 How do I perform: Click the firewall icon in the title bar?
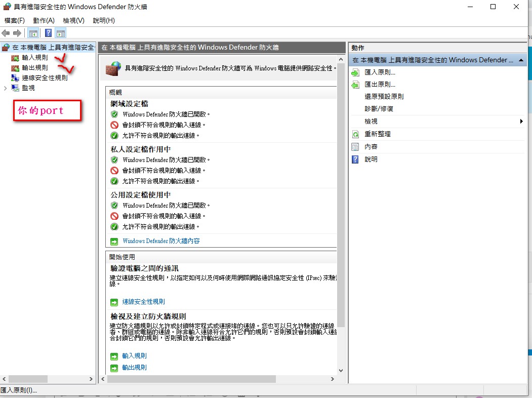pos(7,7)
